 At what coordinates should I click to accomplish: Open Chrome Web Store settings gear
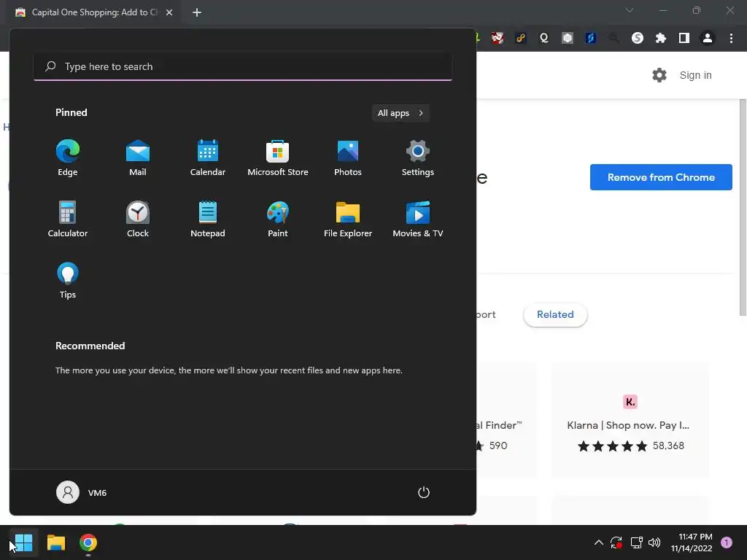coord(659,75)
